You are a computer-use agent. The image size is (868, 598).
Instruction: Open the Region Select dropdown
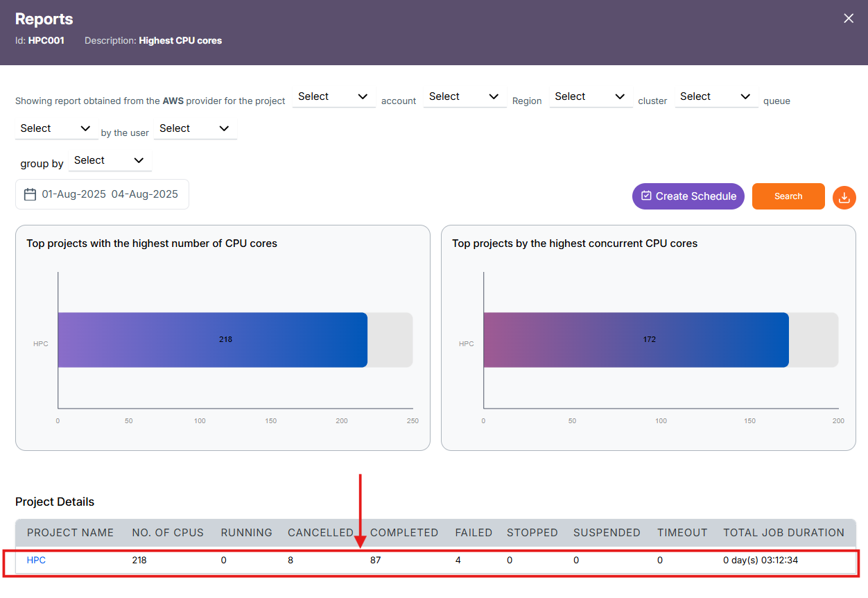[590, 97]
